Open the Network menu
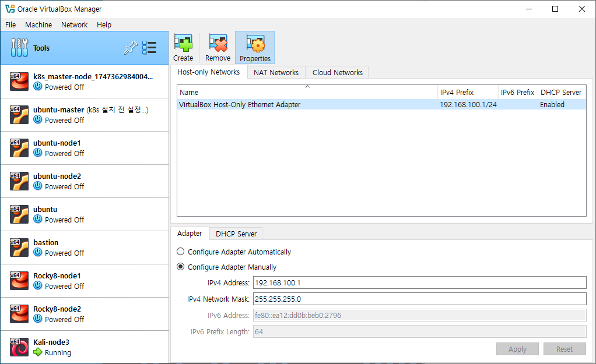Image resolution: width=596 pixels, height=364 pixels. (x=75, y=24)
